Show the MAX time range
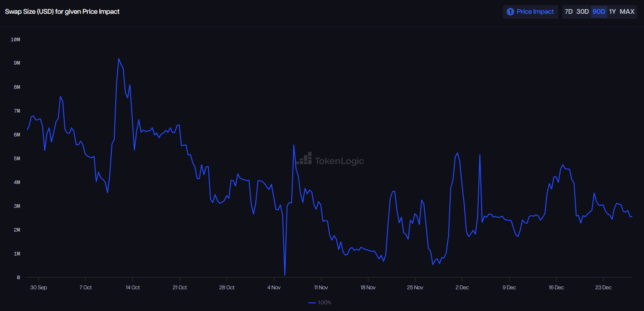This screenshot has height=311, width=644. [627, 12]
